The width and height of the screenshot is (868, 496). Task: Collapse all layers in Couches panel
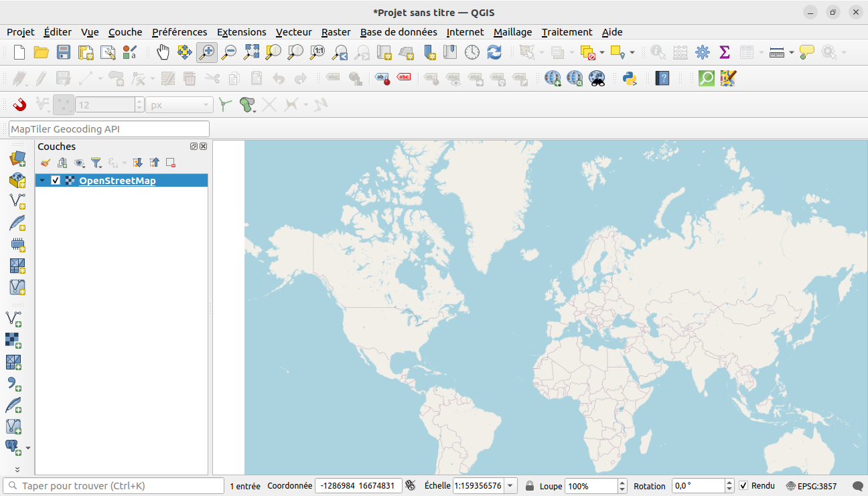155,163
